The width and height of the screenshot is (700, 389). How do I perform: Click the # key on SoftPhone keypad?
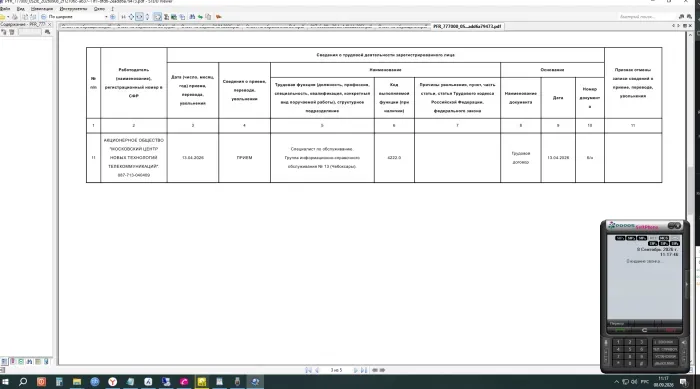[x=642, y=364]
